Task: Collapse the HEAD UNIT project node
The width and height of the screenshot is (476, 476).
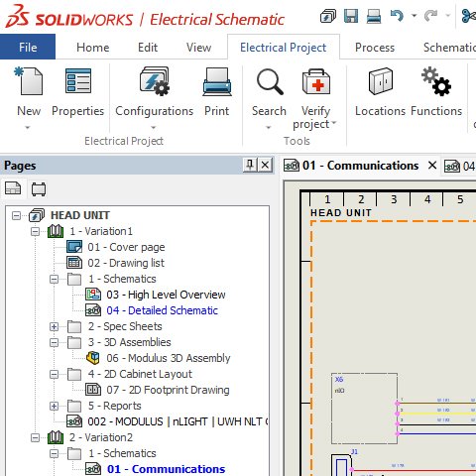Action: (16, 216)
